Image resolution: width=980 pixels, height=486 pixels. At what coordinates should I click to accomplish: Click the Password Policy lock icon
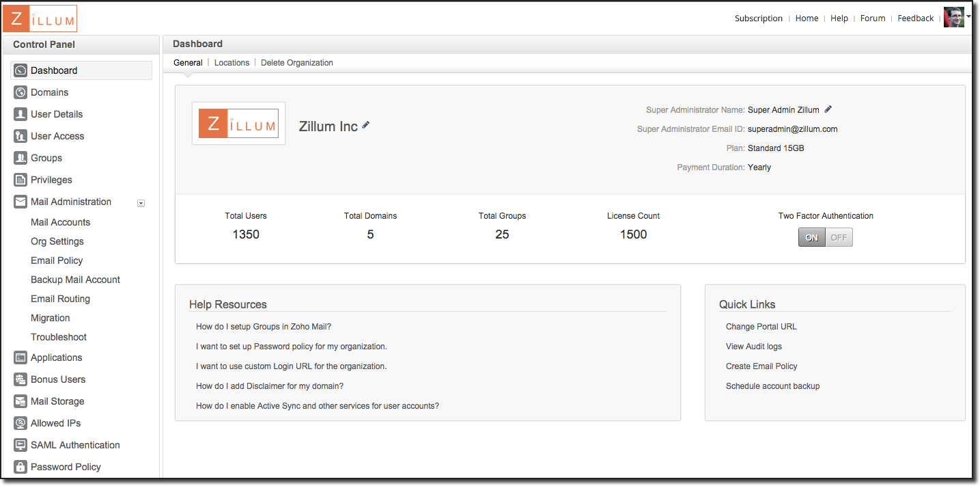[x=20, y=467]
